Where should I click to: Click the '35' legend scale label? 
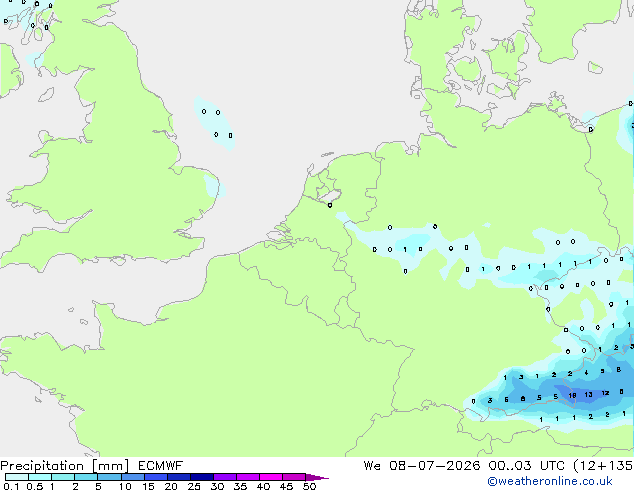point(240,486)
